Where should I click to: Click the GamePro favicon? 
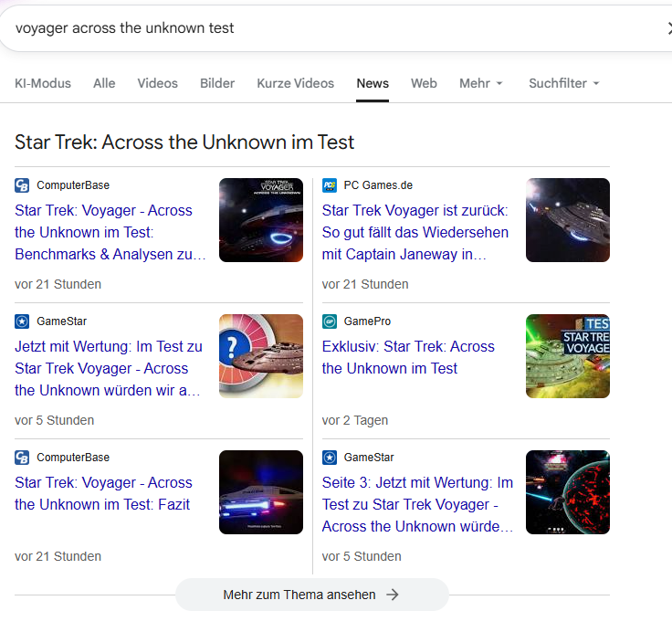tap(330, 321)
